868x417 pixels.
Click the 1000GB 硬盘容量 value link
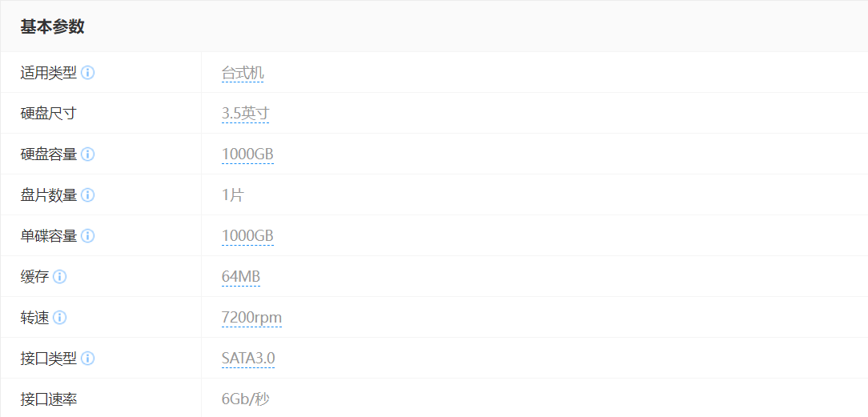click(x=247, y=154)
